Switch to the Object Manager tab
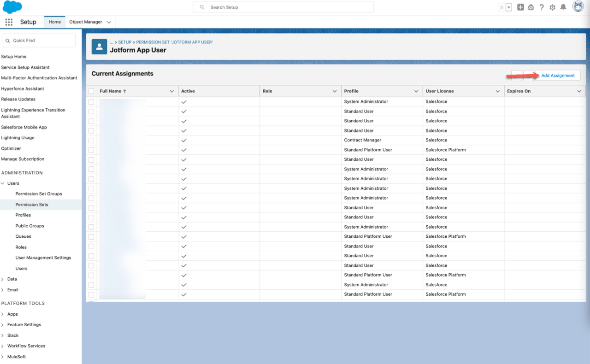Image resolution: width=590 pixels, height=364 pixels. pos(86,22)
